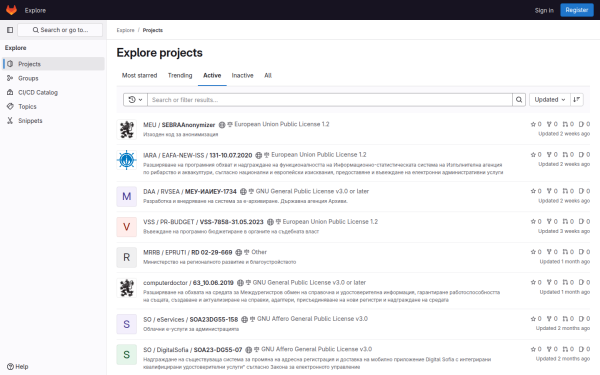
Task: Click the magnifier search button
Action: coord(519,99)
